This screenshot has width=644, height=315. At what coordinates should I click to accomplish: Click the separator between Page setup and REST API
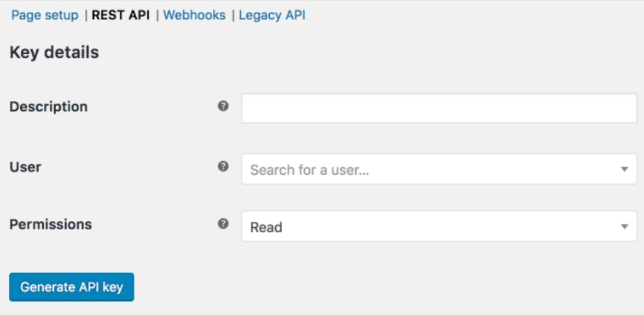coord(86,16)
